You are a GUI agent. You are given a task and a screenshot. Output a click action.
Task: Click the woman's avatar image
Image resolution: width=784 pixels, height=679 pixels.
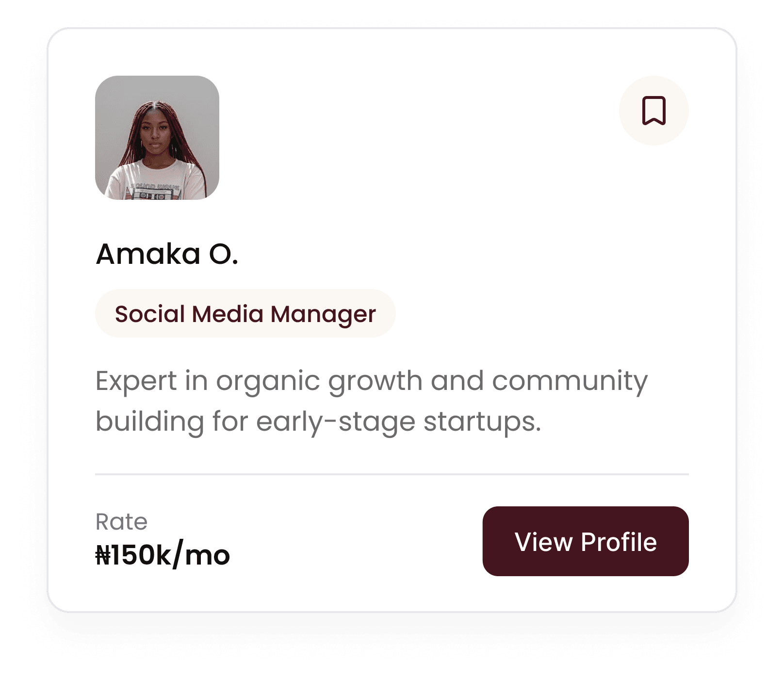(x=157, y=138)
